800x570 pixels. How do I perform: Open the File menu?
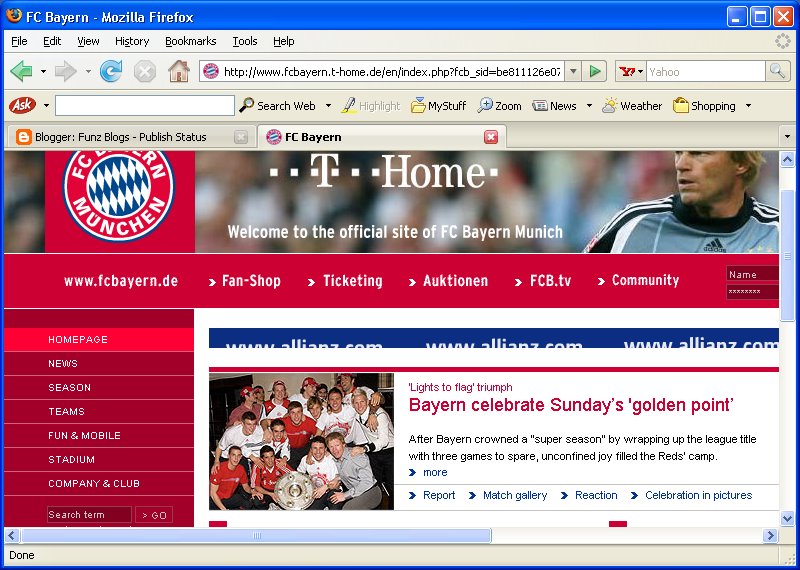coord(19,41)
